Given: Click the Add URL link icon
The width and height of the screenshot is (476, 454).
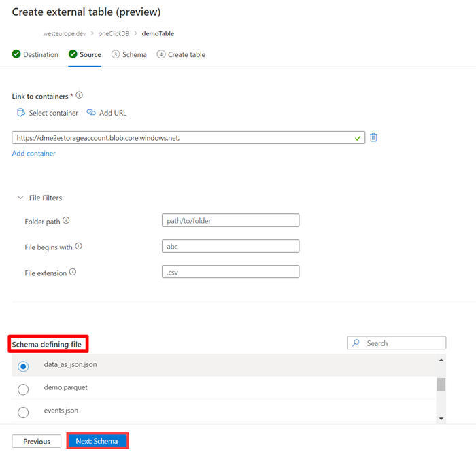Looking at the screenshot, I should [x=91, y=113].
